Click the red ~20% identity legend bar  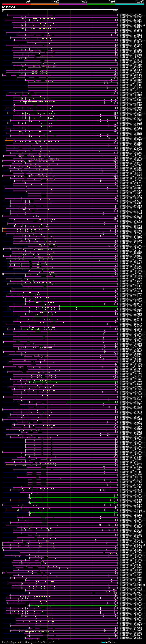click(16, 4)
